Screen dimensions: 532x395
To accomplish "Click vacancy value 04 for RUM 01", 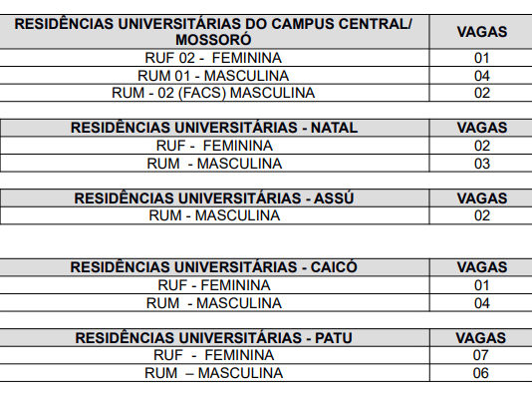I will (482, 76).
